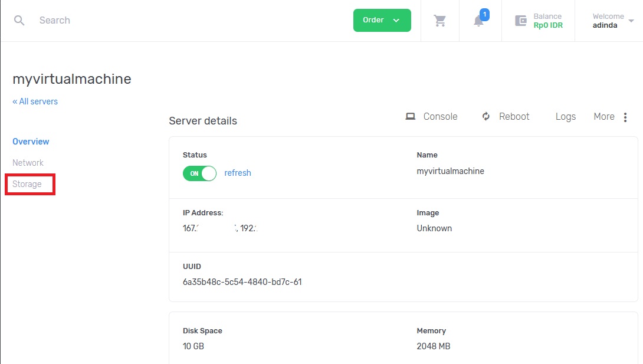Select the Network sidebar tab
Screen dimensions: 643x364
28,163
